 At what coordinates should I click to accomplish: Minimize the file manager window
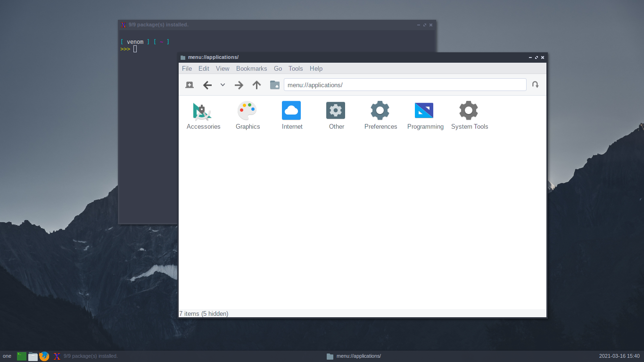click(530, 58)
